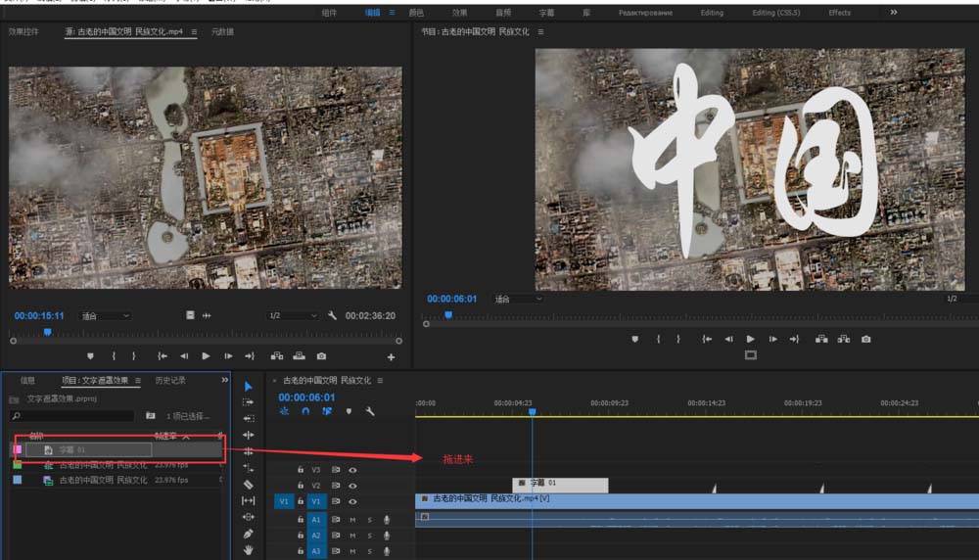Pick the Hand tool in the tools panel
Screen dimensions: 979x560
(248, 550)
